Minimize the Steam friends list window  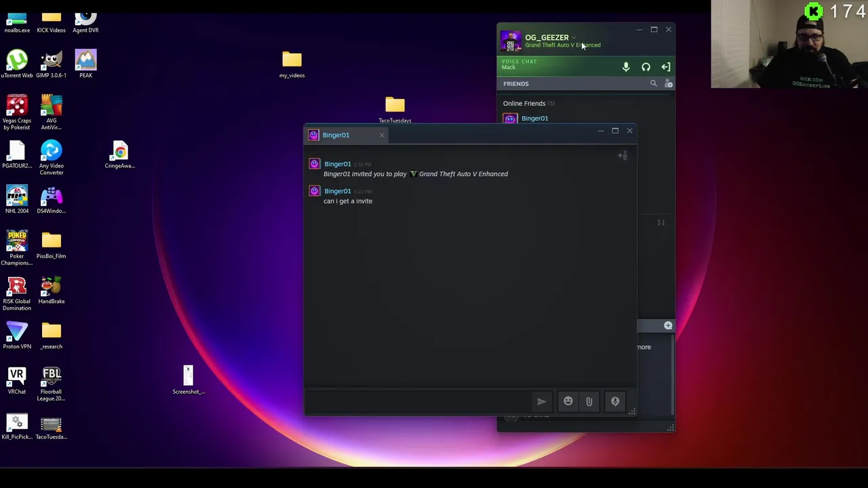pos(639,30)
